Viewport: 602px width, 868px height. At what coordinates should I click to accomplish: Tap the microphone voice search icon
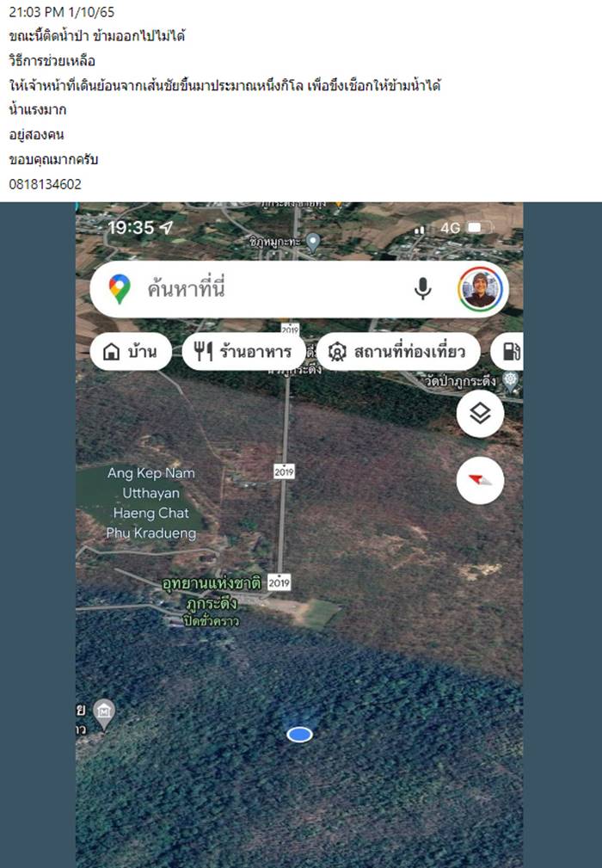pos(423,289)
